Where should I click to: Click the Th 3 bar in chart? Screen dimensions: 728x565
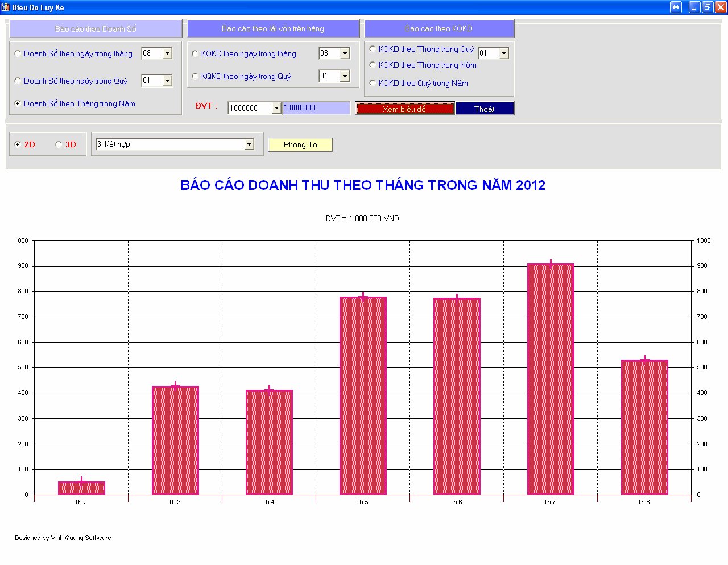pyautogui.click(x=175, y=441)
